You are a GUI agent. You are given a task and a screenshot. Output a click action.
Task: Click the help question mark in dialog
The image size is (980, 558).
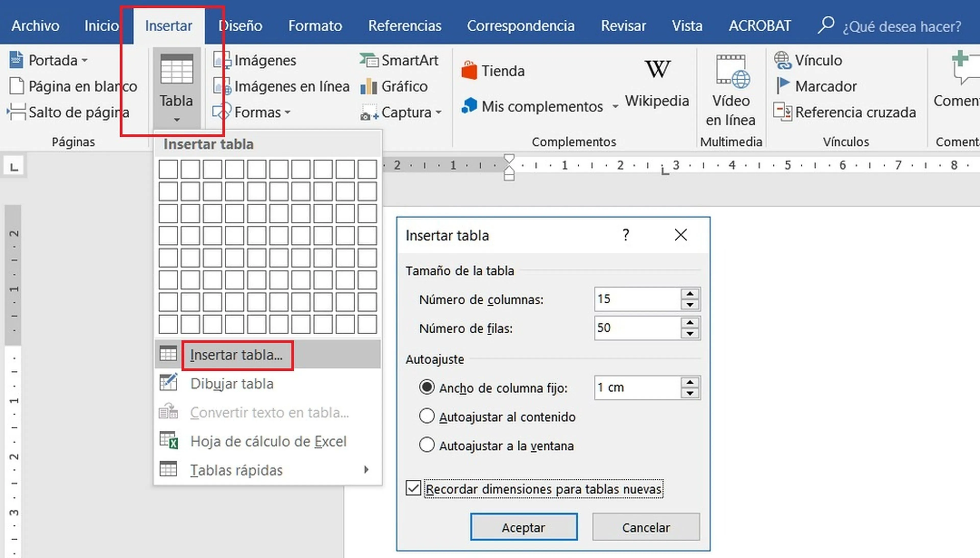(626, 234)
